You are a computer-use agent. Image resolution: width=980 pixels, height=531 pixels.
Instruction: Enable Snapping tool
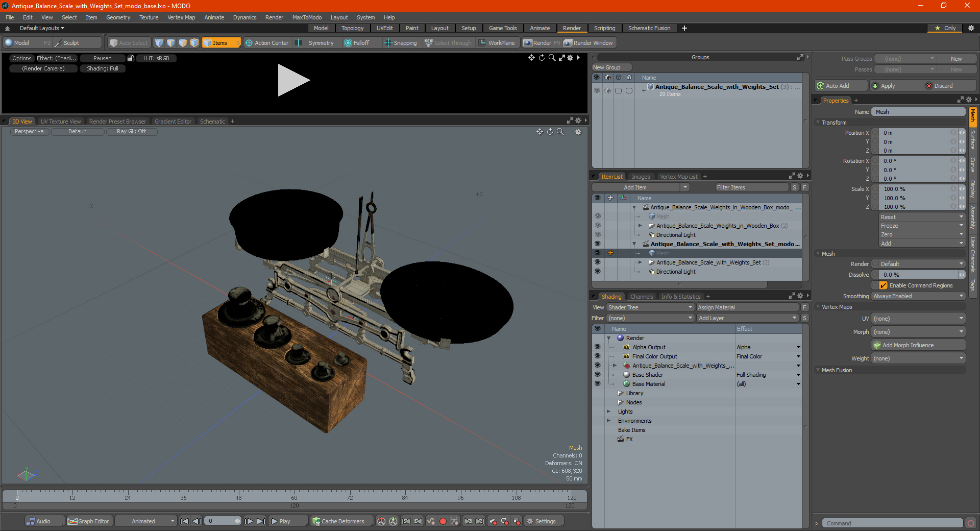pyautogui.click(x=401, y=43)
